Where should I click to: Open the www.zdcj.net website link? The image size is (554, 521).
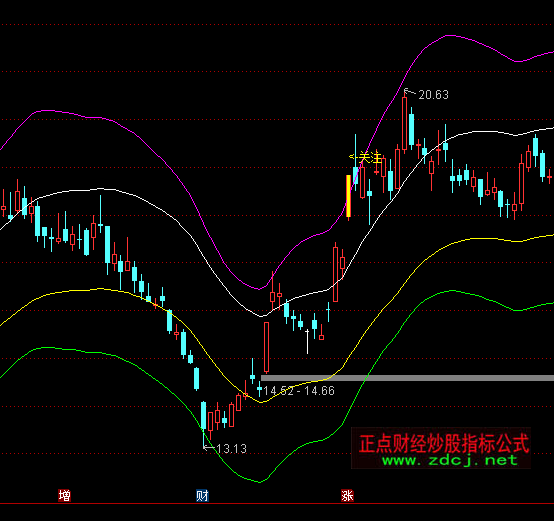click(449, 460)
